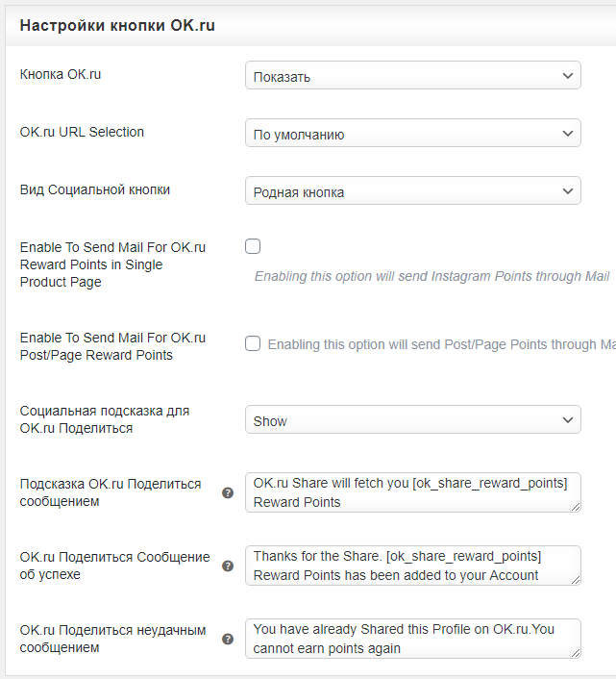
Task: Click resize handle of the success message textarea
Action: pos(576,580)
